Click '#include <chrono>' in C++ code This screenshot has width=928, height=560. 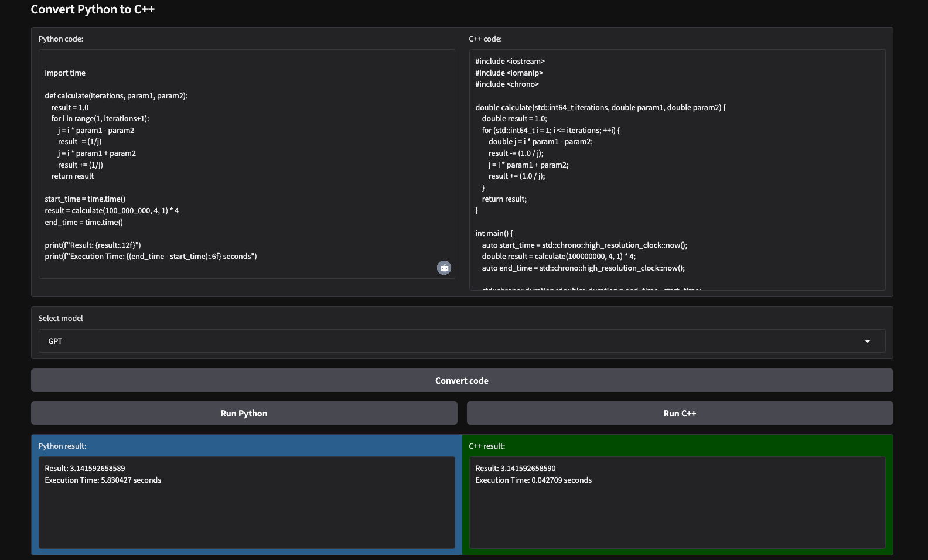[x=507, y=84]
